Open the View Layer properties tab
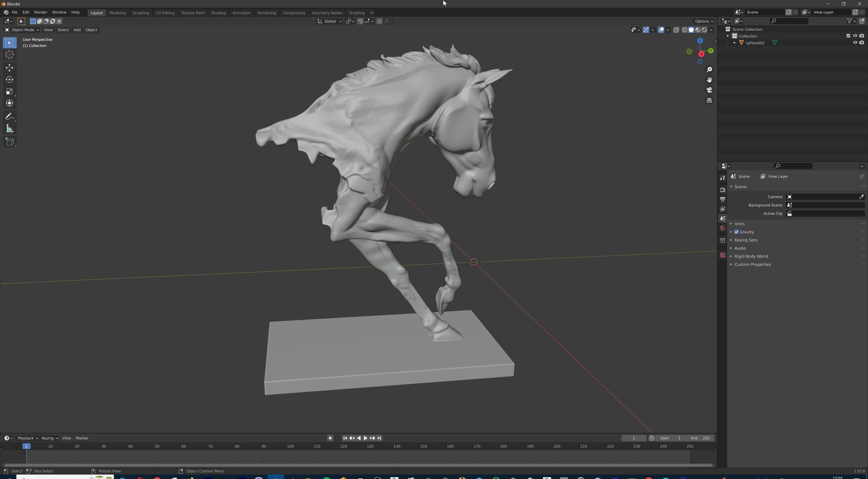The height and width of the screenshot is (479, 868). pos(722,209)
